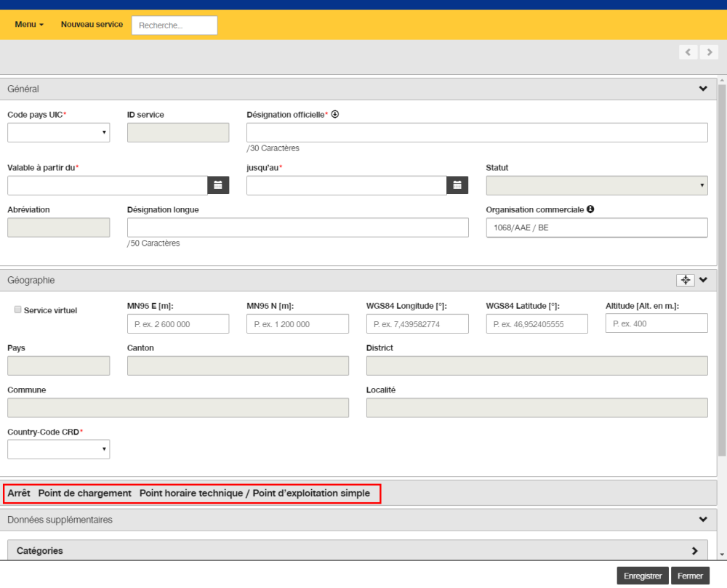Screen dimensions: 727x588
Task: Collapse the Données supplémentaires section chevron
Action: pos(703,520)
